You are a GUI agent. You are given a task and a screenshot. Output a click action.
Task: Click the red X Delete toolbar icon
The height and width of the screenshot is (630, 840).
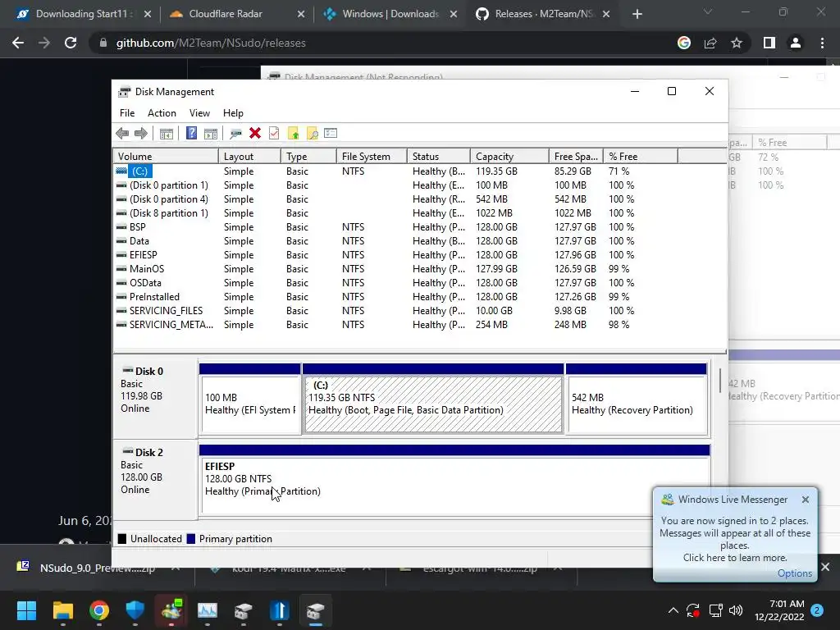coord(255,134)
